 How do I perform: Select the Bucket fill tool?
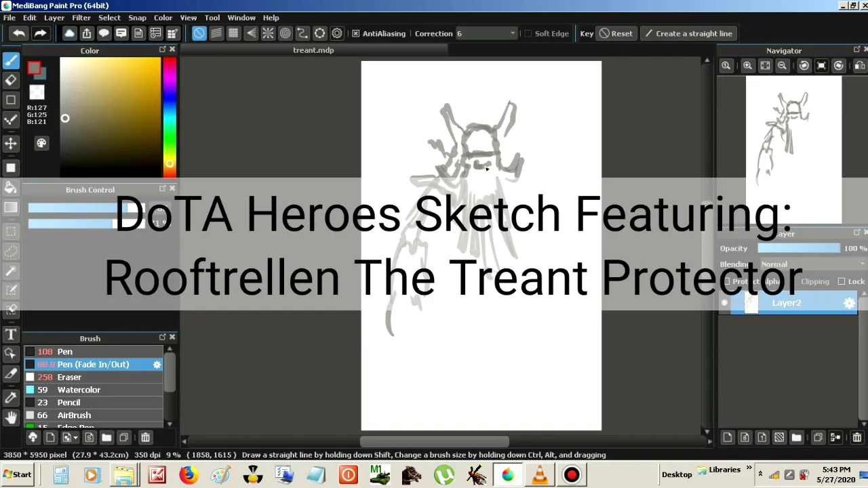click(x=11, y=187)
